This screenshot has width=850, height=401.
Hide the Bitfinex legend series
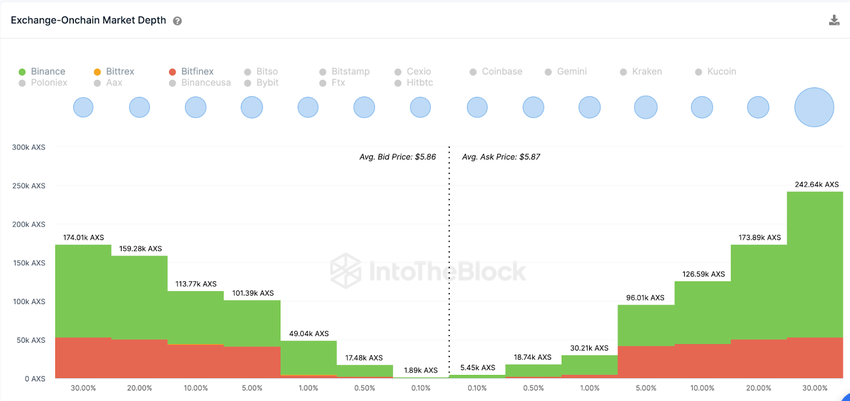[198, 72]
